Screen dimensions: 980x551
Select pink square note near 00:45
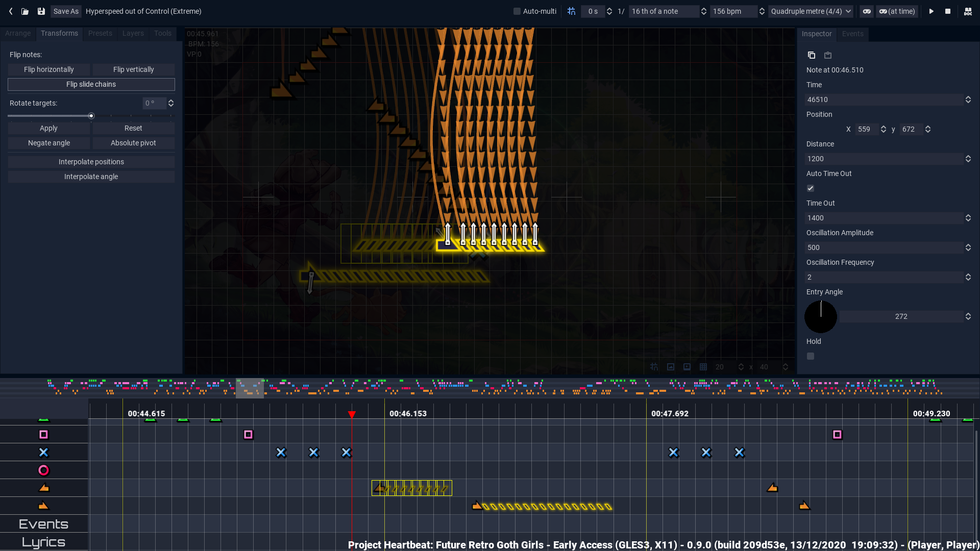pos(249,435)
